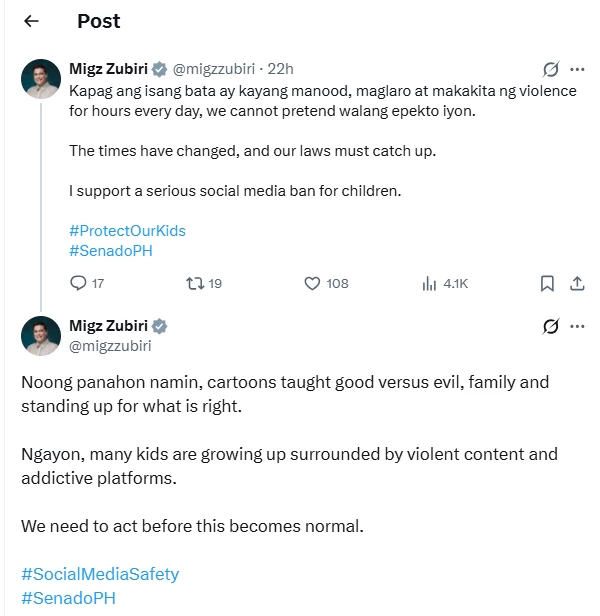Go back using the arrow icon
The image size is (600, 616).
pos(31,21)
